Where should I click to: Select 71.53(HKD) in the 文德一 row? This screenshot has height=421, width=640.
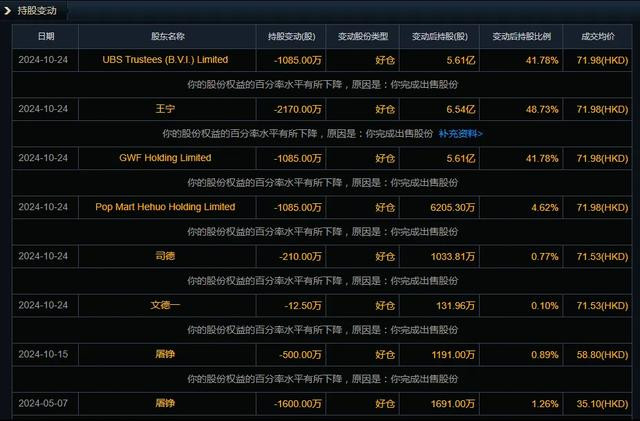click(x=602, y=305)
